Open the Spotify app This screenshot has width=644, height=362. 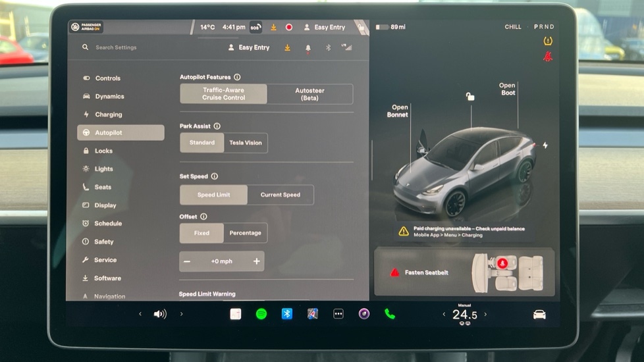[x=261, y=314]
